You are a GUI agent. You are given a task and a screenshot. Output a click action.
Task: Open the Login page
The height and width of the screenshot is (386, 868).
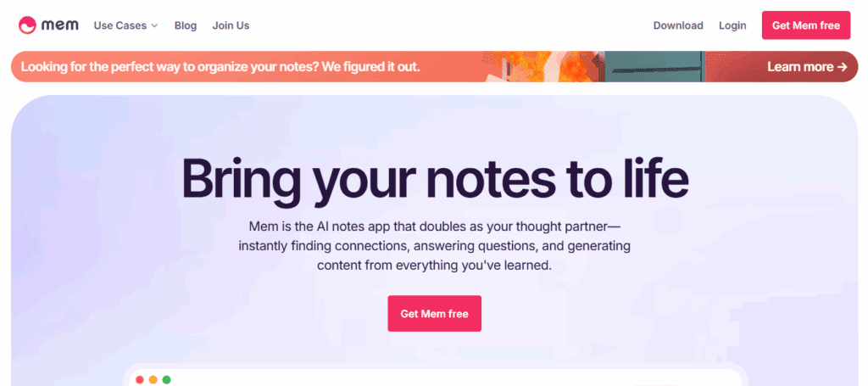pyautogui.click(x=732, y=25)
